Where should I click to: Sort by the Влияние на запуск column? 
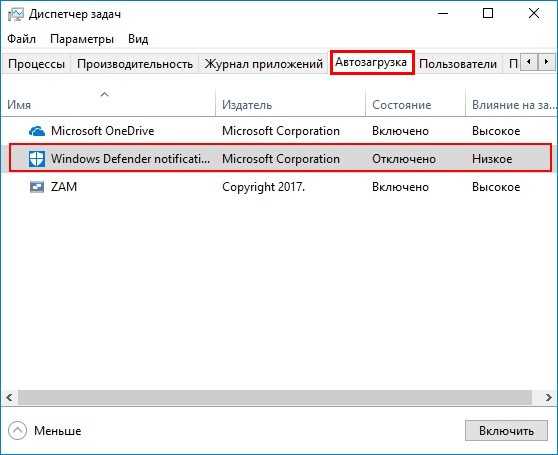pyautogui.click(x=512, y=102)
